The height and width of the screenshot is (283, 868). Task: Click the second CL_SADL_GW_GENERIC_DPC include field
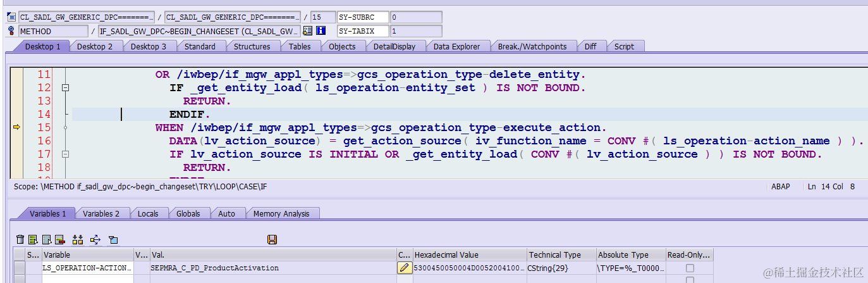[233, 17]
